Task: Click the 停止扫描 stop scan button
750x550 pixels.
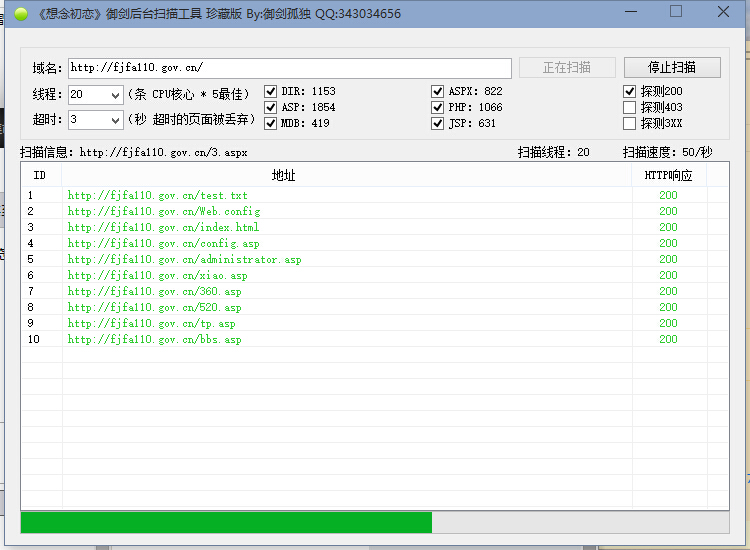Action: point(672,67)
